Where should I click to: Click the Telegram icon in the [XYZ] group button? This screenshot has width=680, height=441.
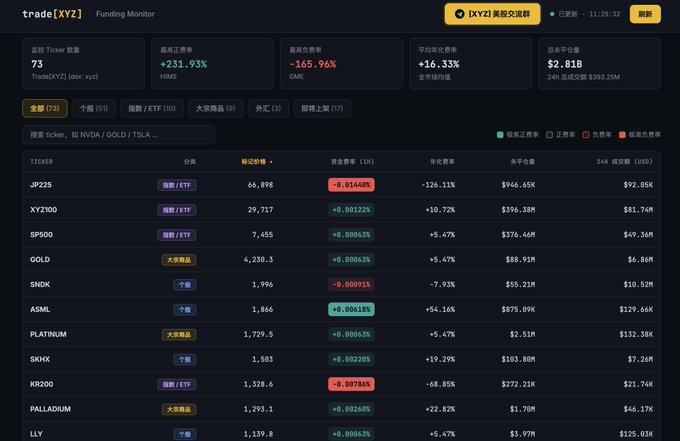(459, 14)
